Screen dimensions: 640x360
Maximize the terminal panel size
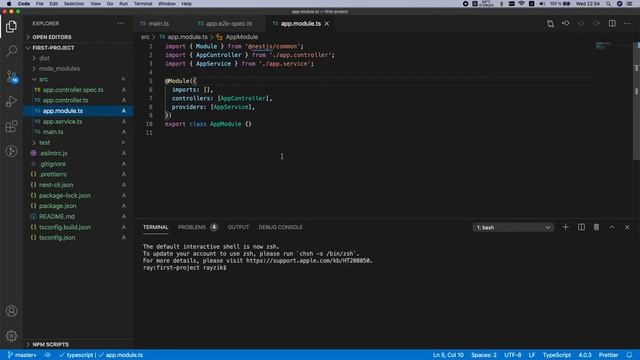click(x=612, y=227)
